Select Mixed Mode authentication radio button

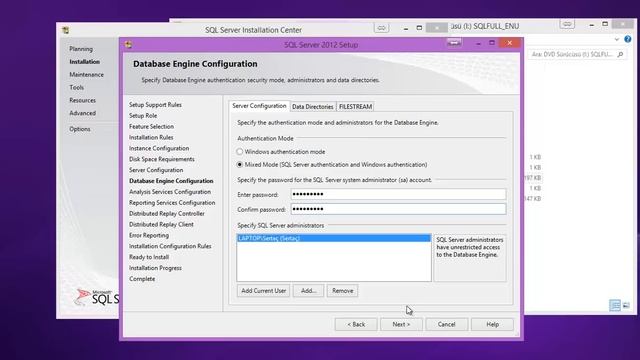[x=240, y=165]
